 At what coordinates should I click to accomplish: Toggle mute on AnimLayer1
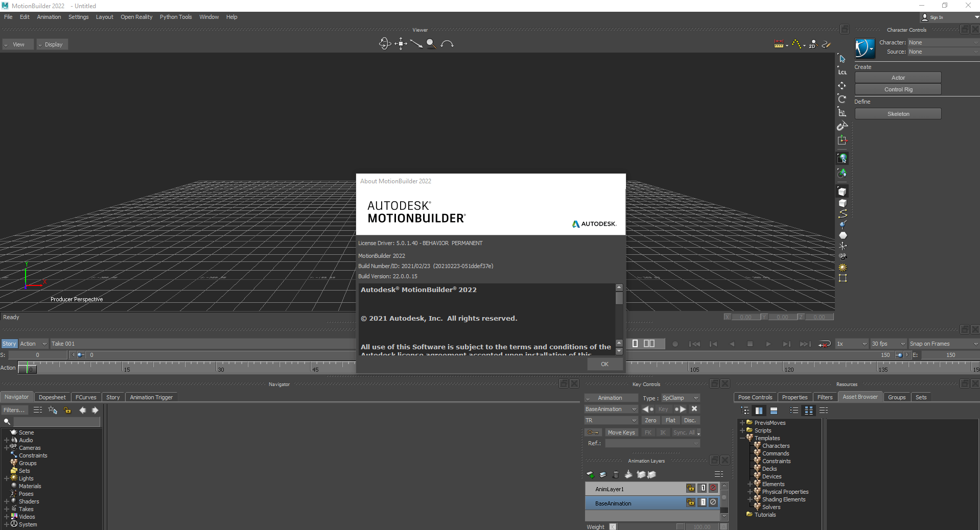pos(713,488)
